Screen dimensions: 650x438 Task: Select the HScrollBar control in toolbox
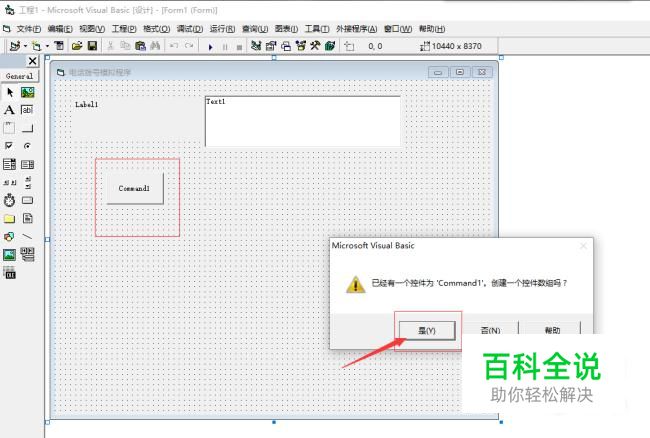10,182
